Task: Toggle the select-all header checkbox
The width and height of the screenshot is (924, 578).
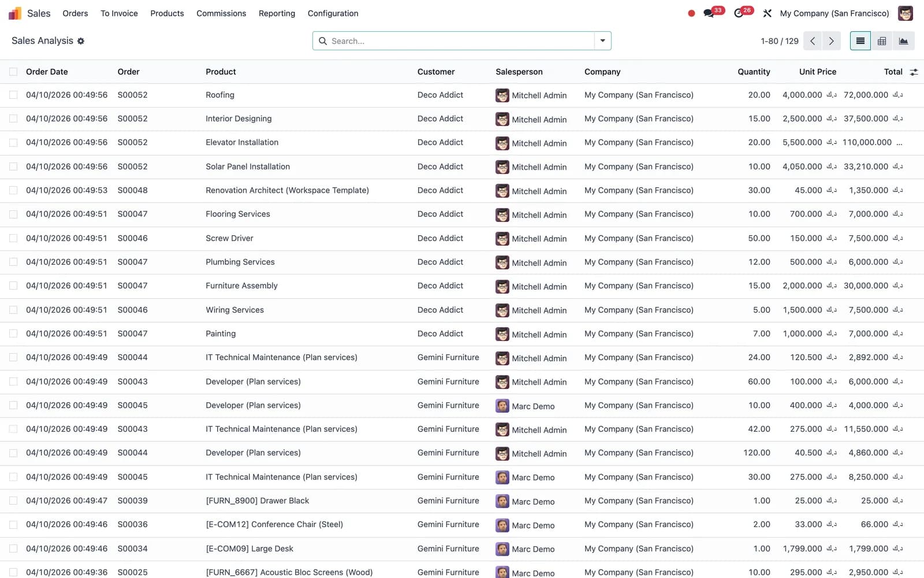Action: pos(13,72)
